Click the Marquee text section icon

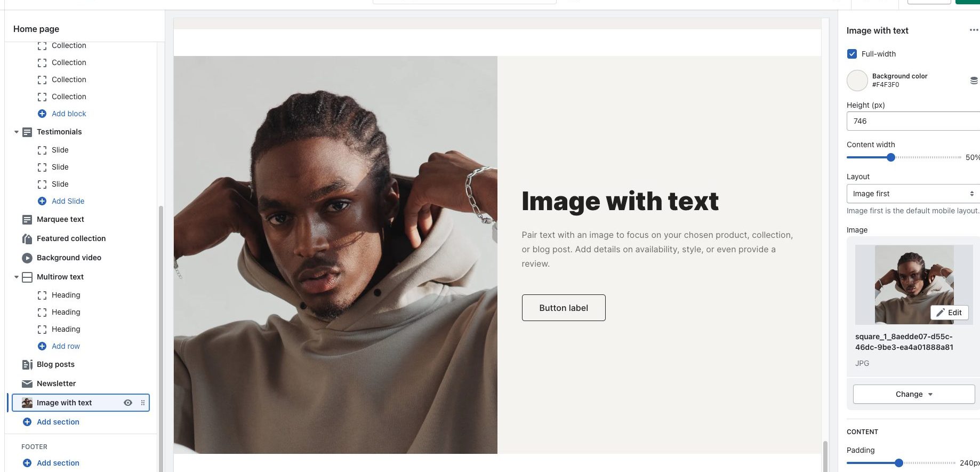tap(27, 220)
